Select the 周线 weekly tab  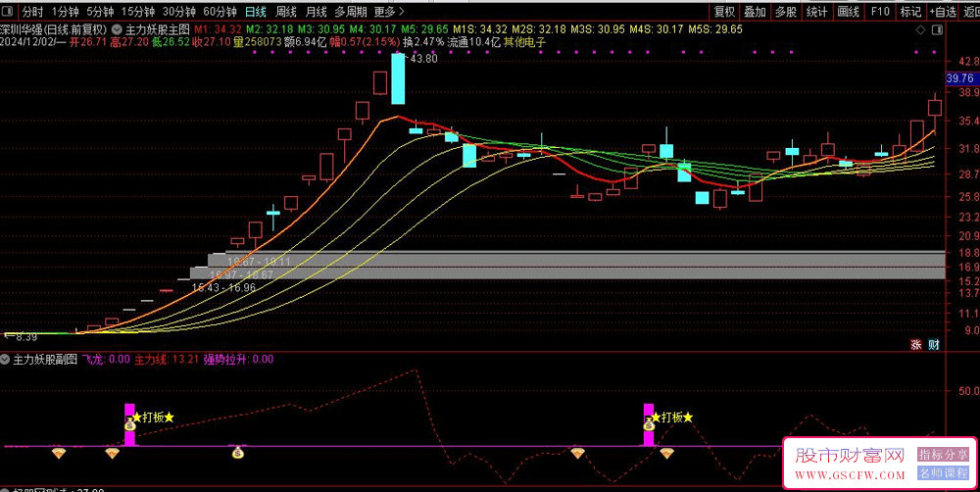[285, 11]
